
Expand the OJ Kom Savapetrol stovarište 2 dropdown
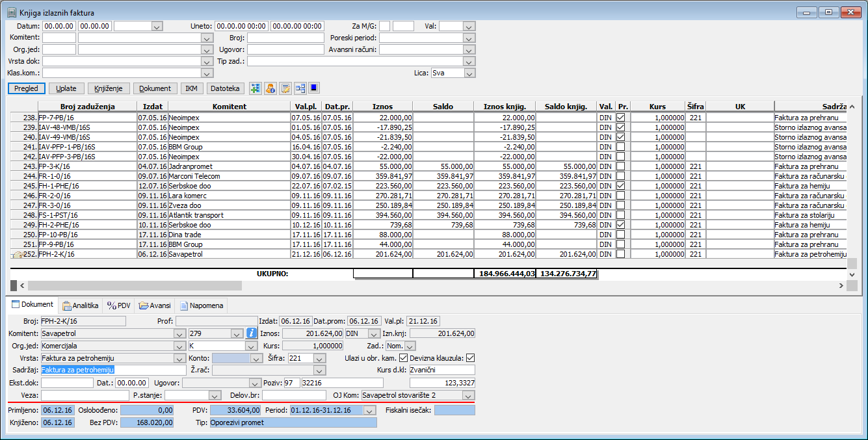click(x=468, y=395)
